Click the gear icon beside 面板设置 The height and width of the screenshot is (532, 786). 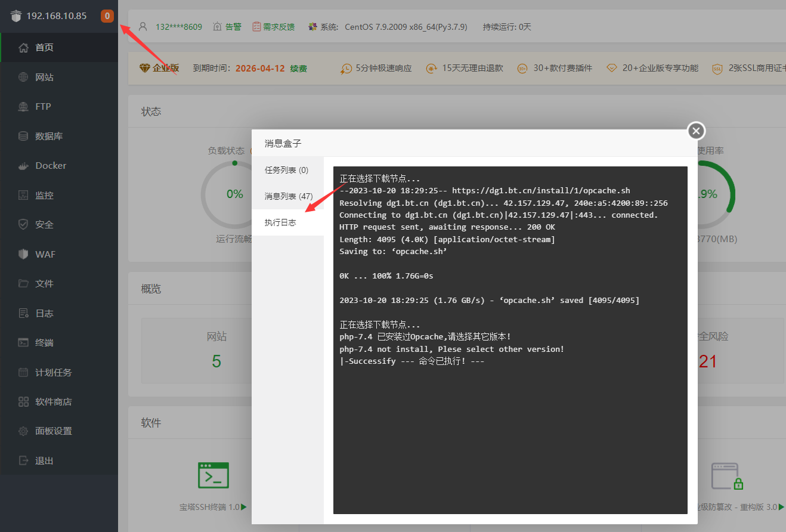[23, 431]
